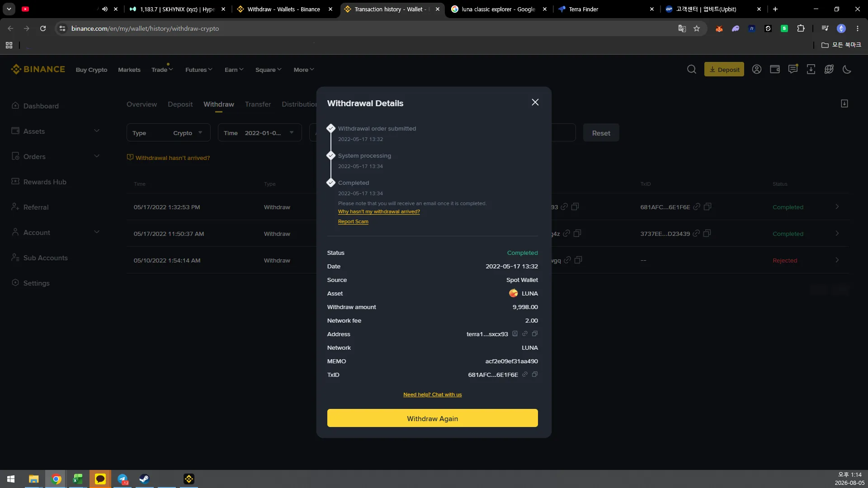Copy TxID 681AFC...6E1F6E in the table row
Screen dimensions: 868x488
(708, 207)
